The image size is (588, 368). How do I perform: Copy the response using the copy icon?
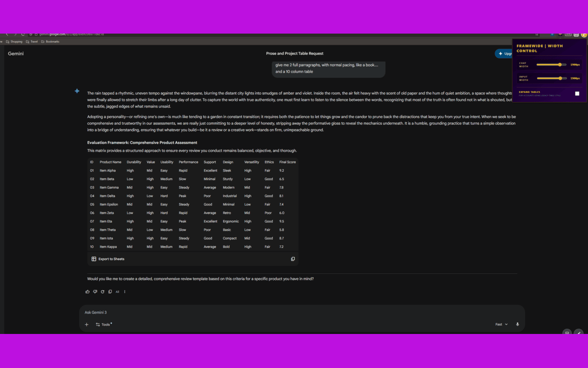pyautogui.click(x=110, y=292)
